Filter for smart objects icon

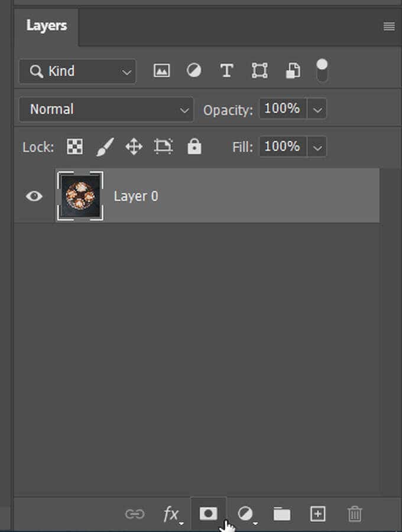point(293,71)
